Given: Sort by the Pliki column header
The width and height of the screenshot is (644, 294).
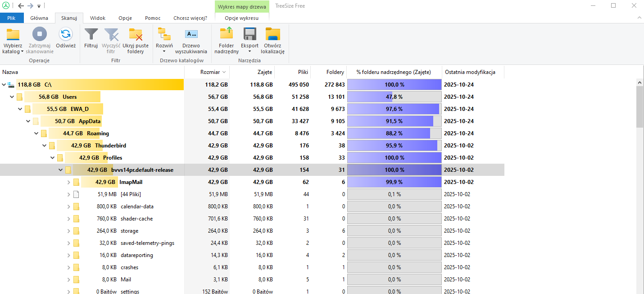Looking at the screenshot, I should (293, 72).
